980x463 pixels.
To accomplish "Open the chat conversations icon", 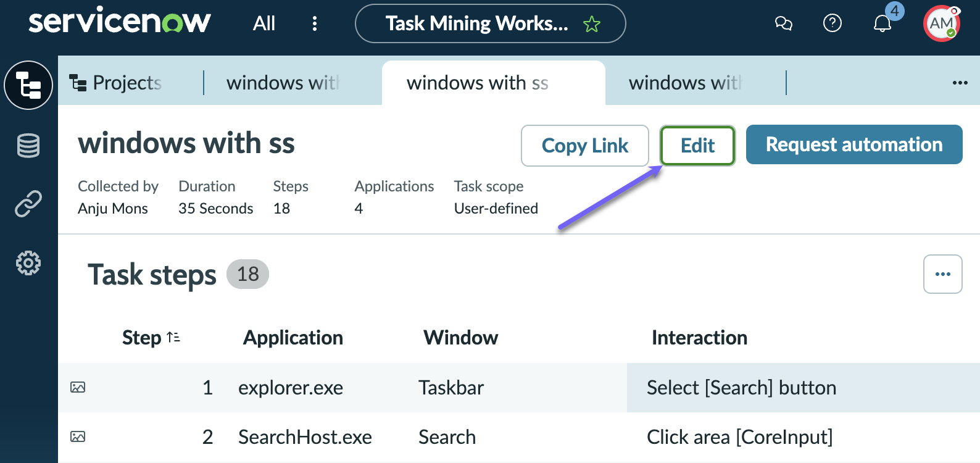I will (x=784, y=23).
